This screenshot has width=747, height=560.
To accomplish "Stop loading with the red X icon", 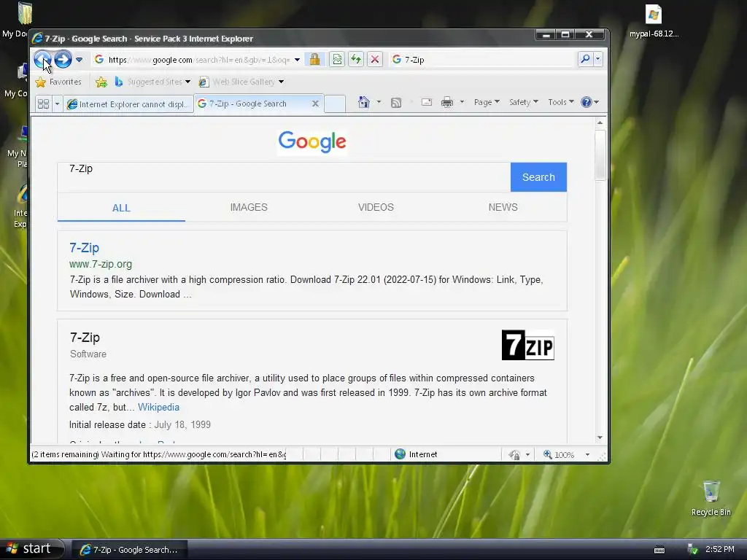I will (375, 60).
